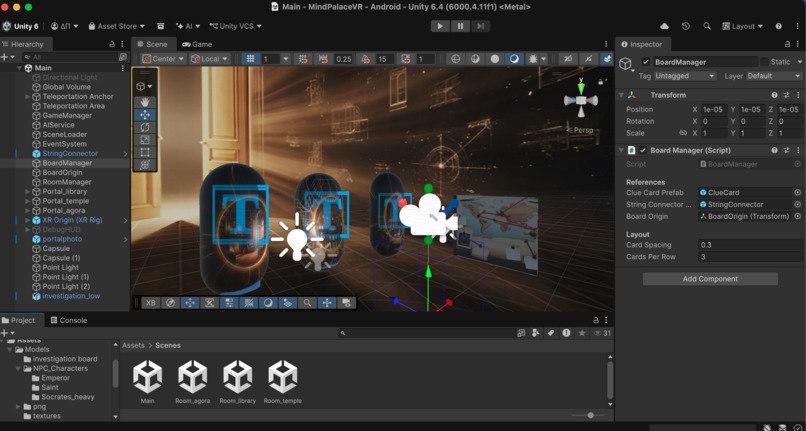The height and width of the screenshot is (431, 806).
Task: Select BoardOrigin in the Hierarchy
Action: pos(62,172)
